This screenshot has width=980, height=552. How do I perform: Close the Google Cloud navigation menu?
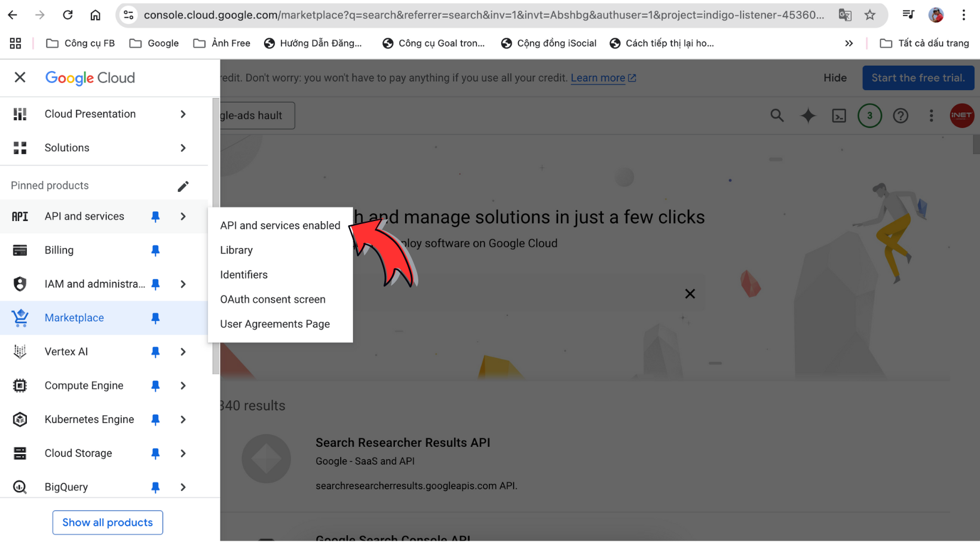[x=20, y=78]
